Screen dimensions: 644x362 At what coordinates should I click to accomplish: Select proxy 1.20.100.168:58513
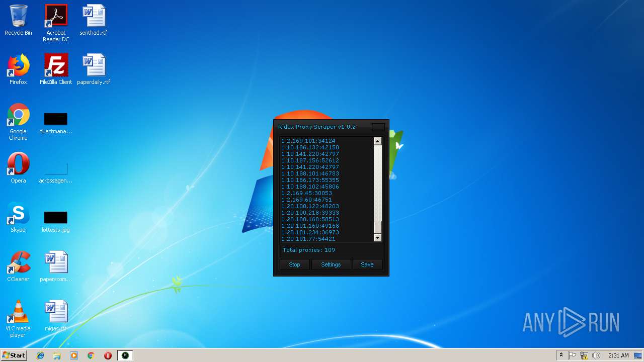(x=310, y=219)
